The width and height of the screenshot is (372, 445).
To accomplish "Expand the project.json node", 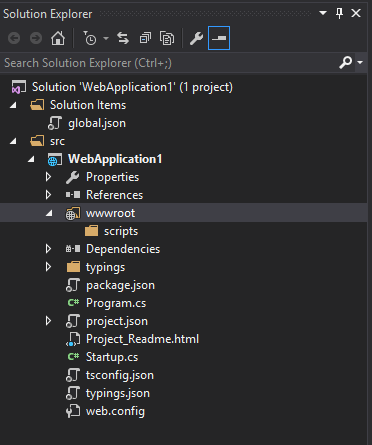I will click(x=48, y=321).
